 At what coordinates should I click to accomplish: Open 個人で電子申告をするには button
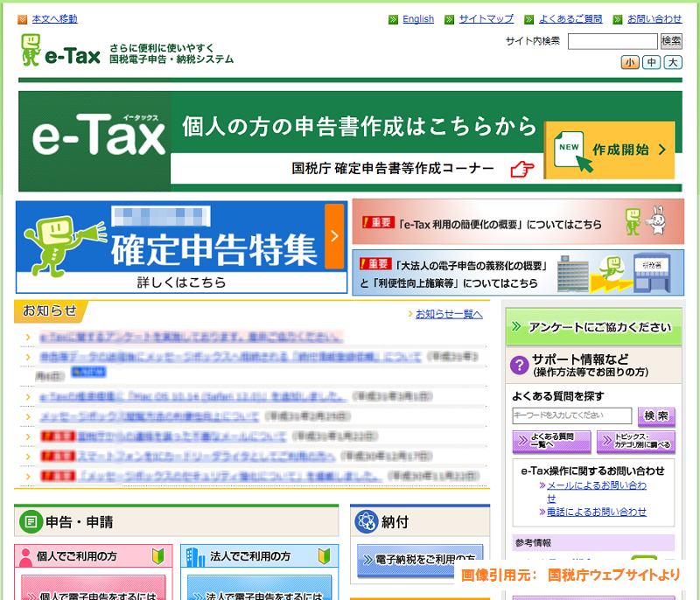[94, 589]
